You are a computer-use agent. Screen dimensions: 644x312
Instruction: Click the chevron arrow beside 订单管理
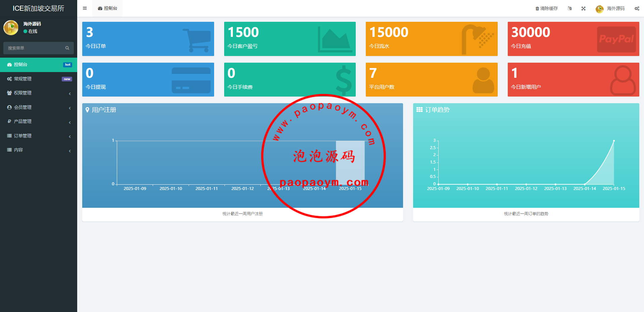click(70, 136)
